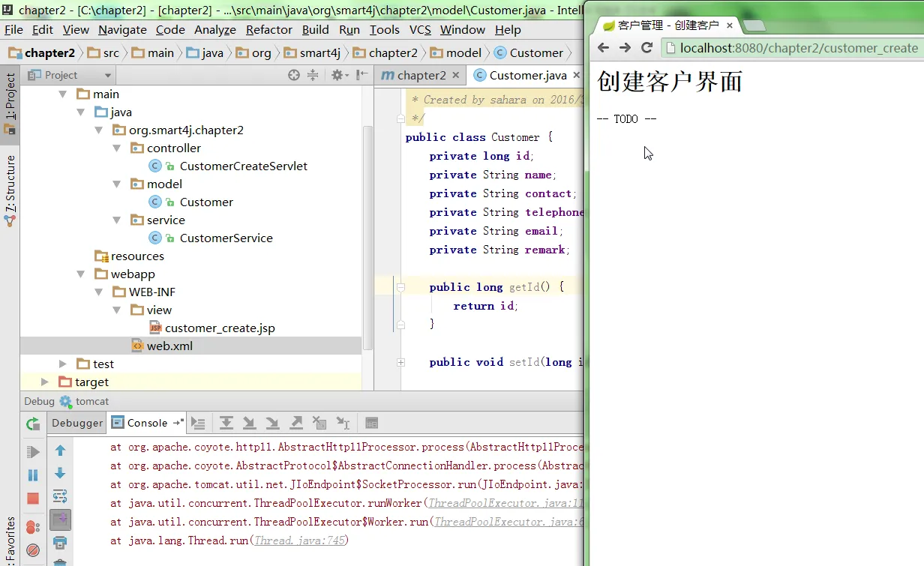Switch to the Debugger tab
924x566 pixels.
click(77, 423)
